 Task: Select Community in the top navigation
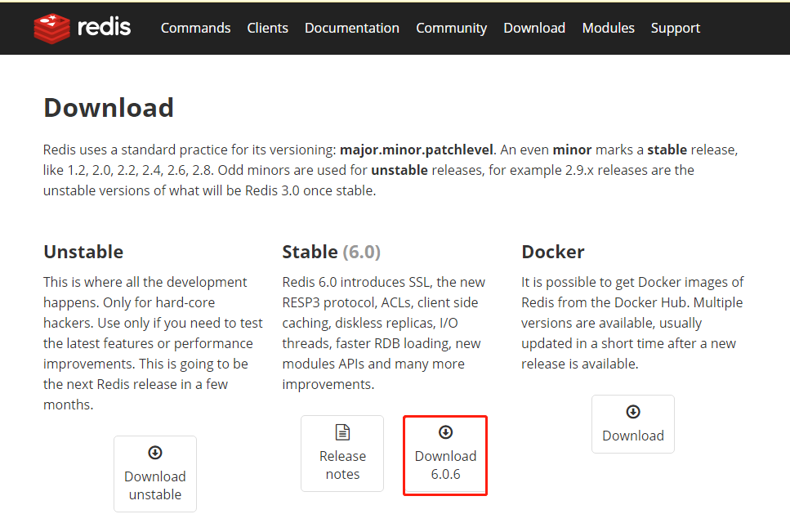(x=451, y=28)
